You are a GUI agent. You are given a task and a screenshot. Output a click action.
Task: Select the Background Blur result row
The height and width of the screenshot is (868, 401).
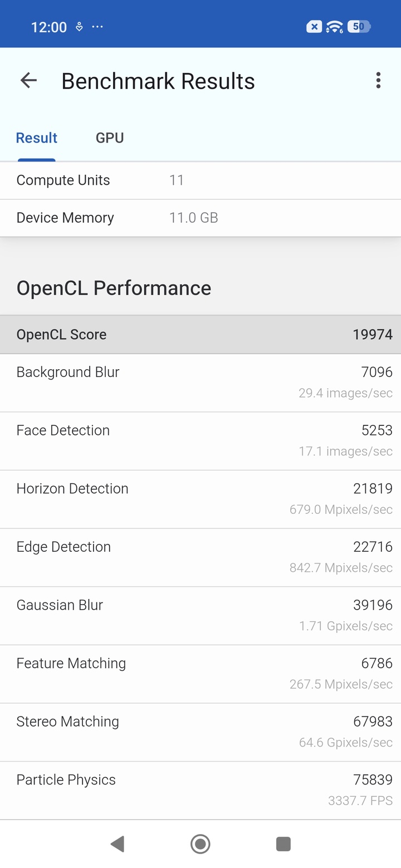pos(200,383)
